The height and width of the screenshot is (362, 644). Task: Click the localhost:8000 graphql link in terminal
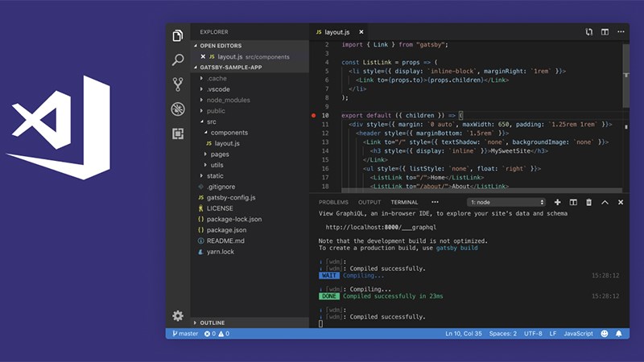click(381, 227)
